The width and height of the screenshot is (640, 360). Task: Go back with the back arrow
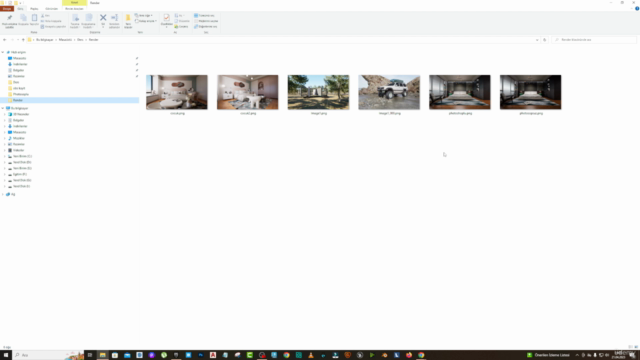click(x=4, y=40)
